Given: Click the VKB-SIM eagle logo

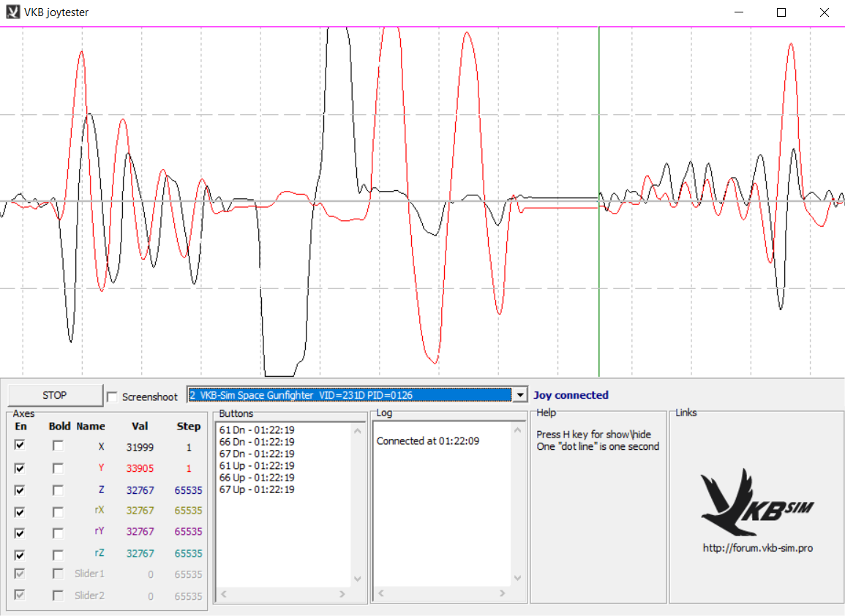Looking at the screenshot, I should pyautogui.click(x=756, y=503).
